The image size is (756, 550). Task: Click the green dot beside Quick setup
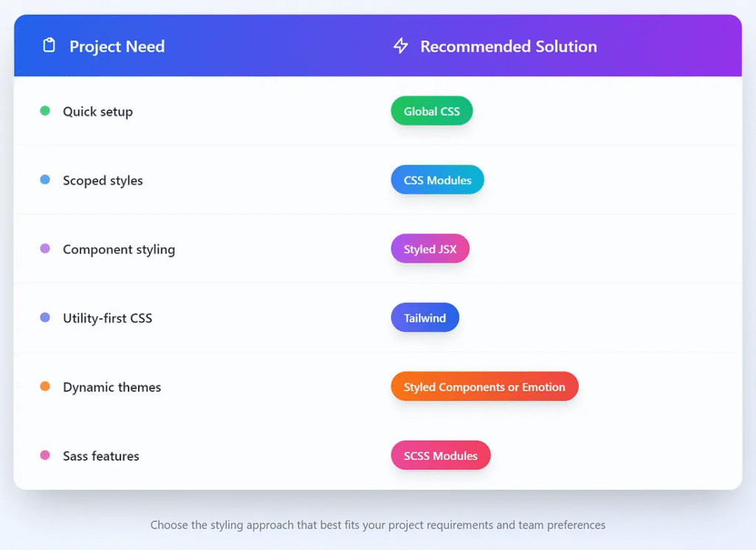(x=45, y=111)
